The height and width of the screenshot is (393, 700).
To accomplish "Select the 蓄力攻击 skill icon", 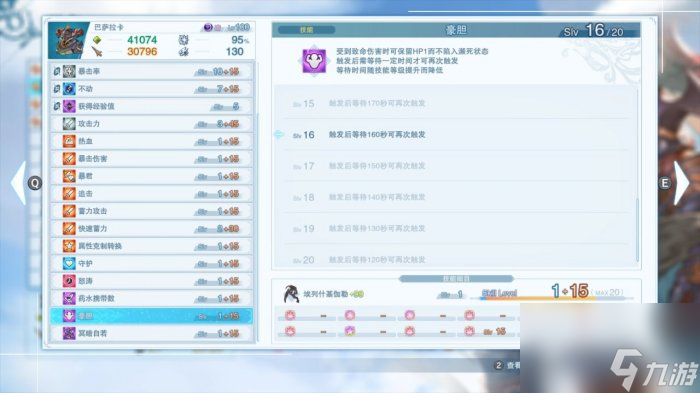I will (69, 211).
